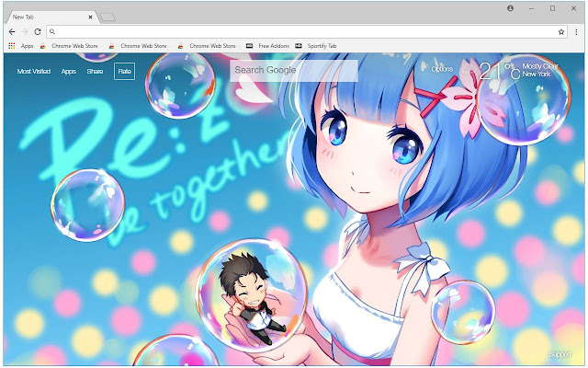Click the New York location label
The image size is (588, 368).
[x=537, y=74]
